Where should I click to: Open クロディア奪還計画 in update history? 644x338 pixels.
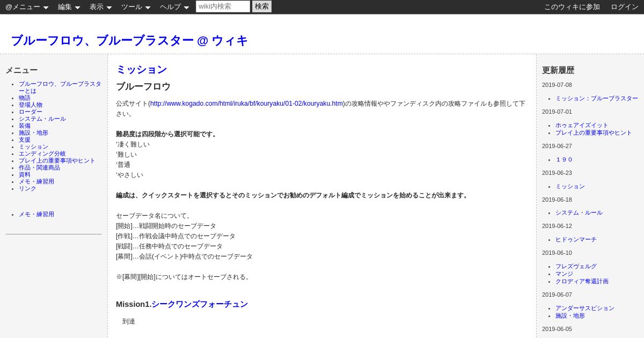pos(582,282)
